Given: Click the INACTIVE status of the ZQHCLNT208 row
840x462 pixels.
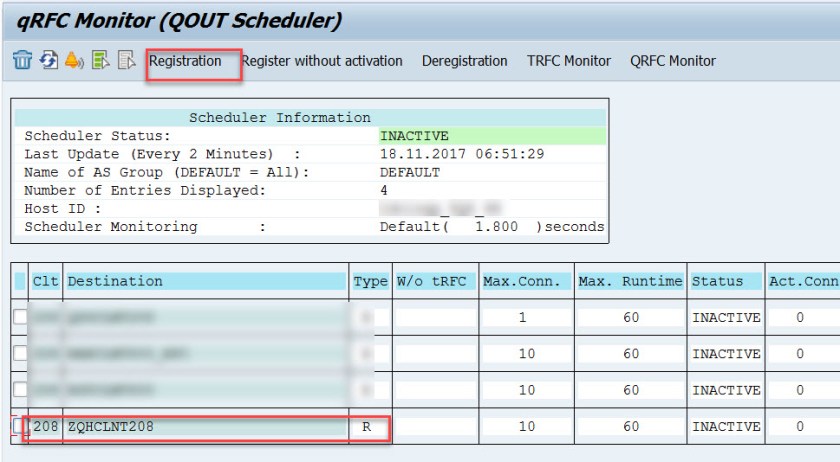Looking at the screenshot, I should point(726,426).
